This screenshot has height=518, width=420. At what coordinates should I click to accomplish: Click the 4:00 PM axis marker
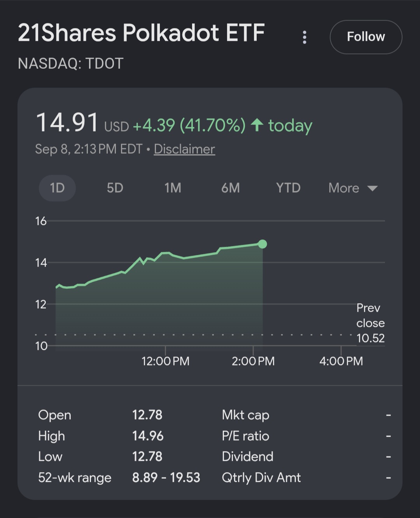(x=341, y=361)
